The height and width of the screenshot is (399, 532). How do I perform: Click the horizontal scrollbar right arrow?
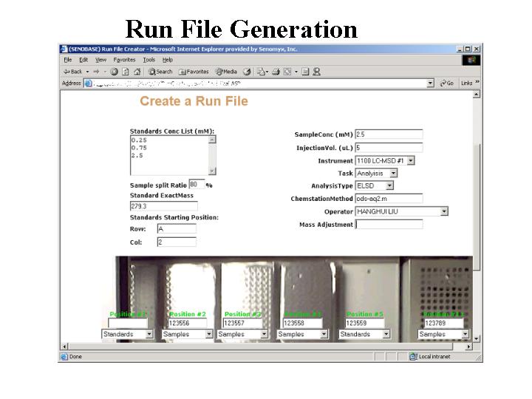[469, 347]
